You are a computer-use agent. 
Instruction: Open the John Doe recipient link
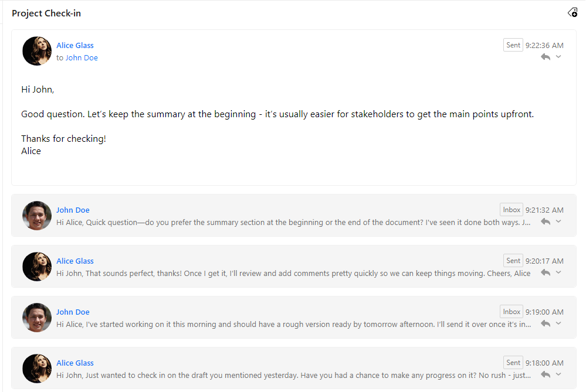tap(82, 58)
